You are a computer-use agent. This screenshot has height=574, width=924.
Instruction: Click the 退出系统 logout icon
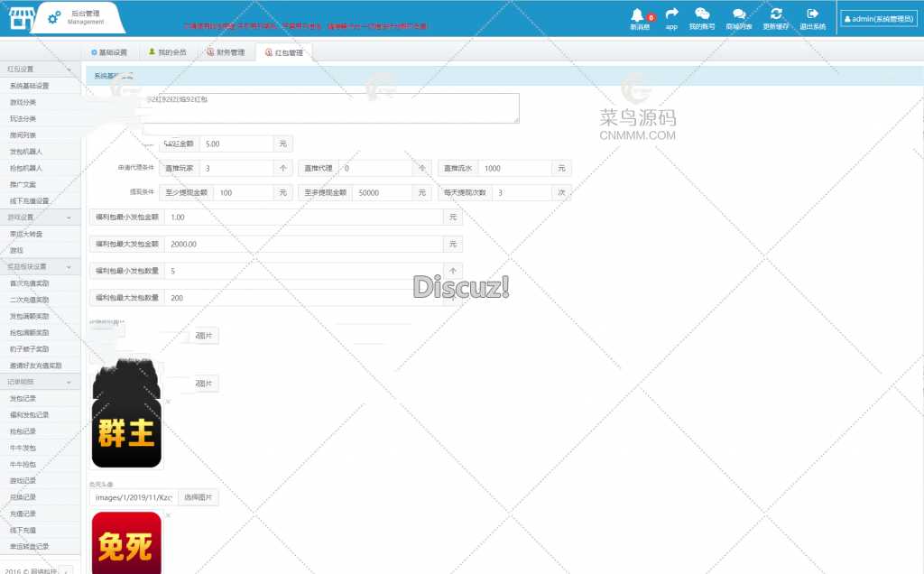pyautogui.click(x=812, y=14)
